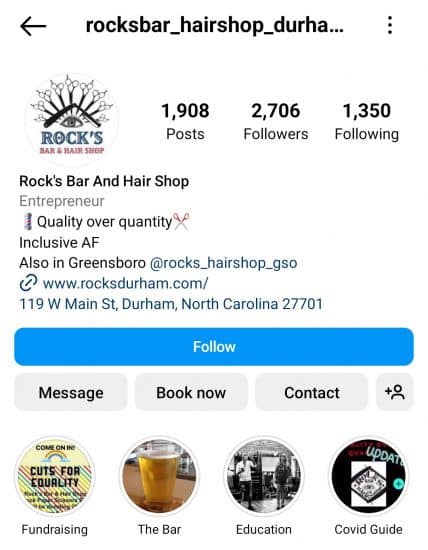Send a message via Message button
Screen dimensions: 428x550
71,392
